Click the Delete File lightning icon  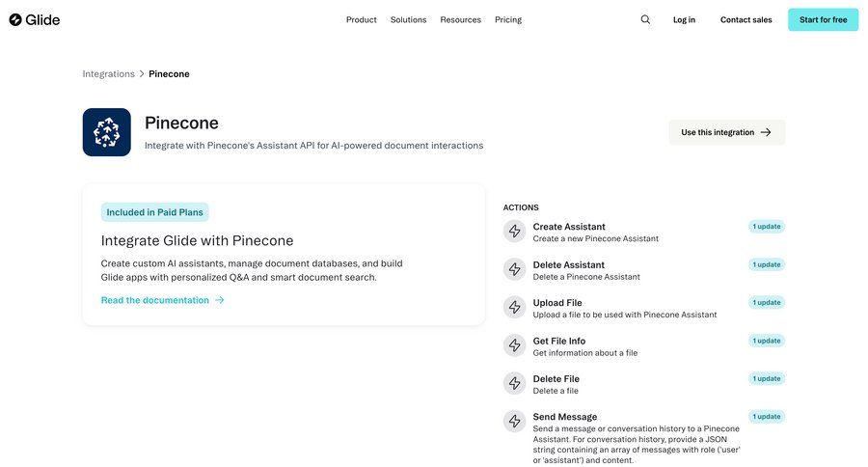tap(514, 383)
